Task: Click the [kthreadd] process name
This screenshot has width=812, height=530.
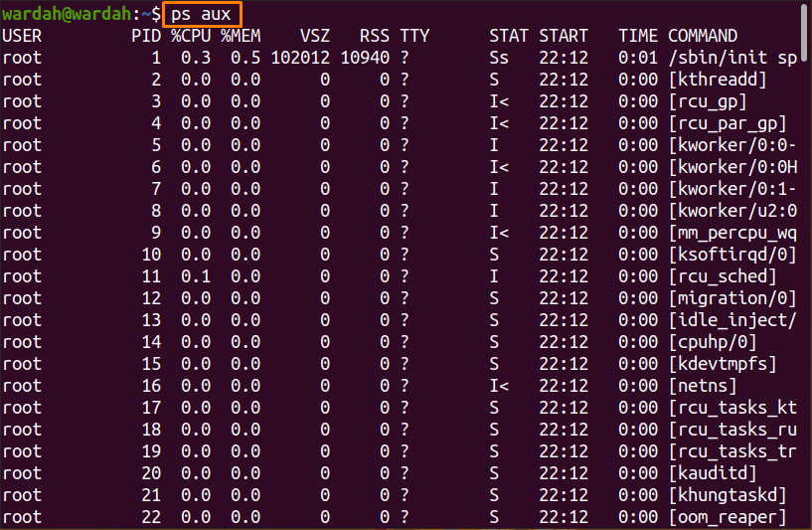Action: tap(718, 80)
